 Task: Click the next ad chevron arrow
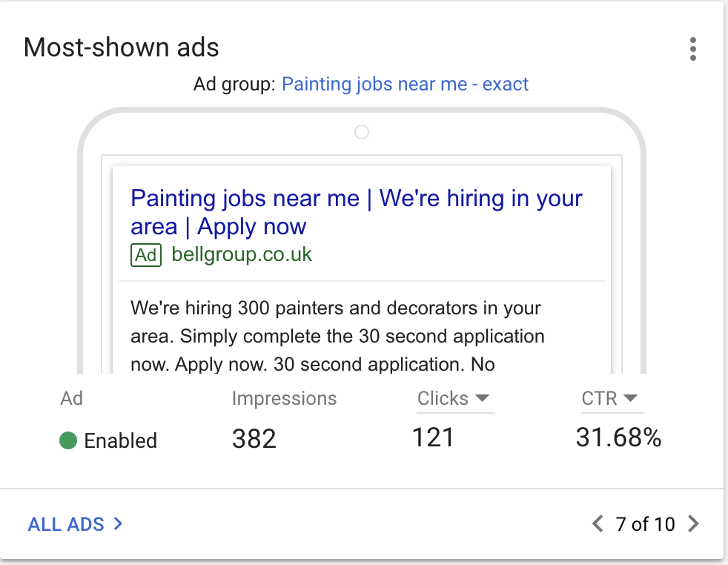tap(694, 524)
